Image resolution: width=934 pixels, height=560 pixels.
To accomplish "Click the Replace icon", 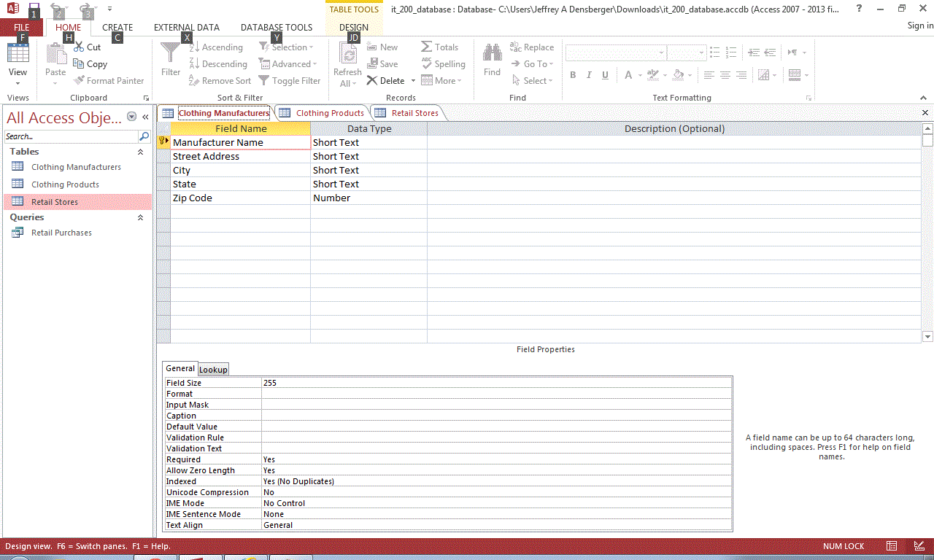I will point(531,47).
